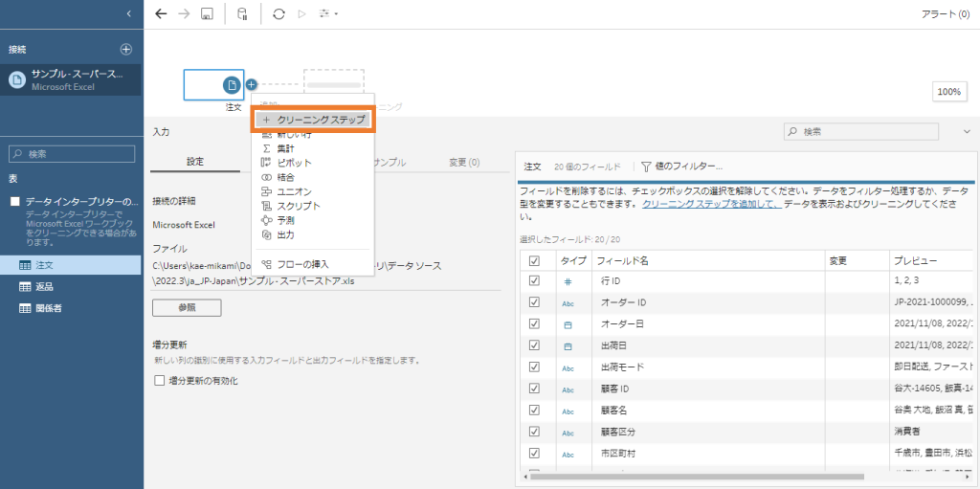Add a new connection with the plus icon
980x489 pixels.
pos(125,49)
